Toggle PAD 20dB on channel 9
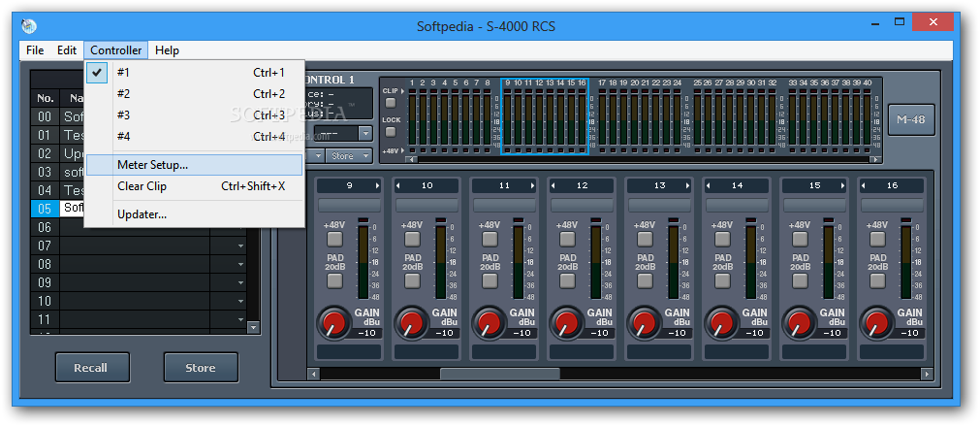The height and width of the screenshot is (426, 980). pos(334,280)
